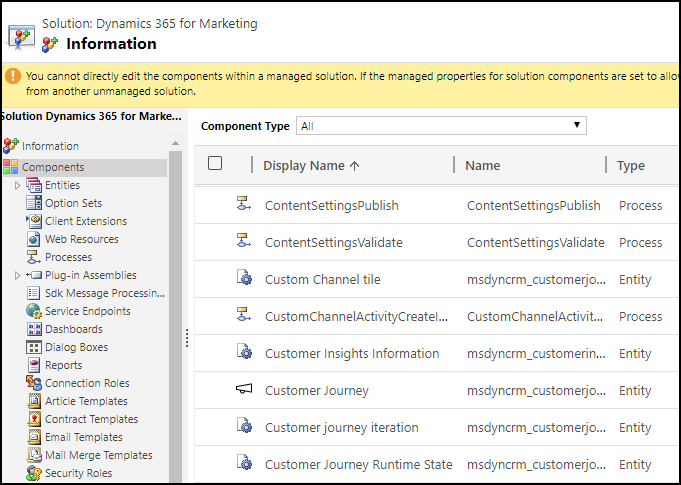The image size is (681, 485).
Task: Click the Sdk Message Processing icon
Action: 34,293
